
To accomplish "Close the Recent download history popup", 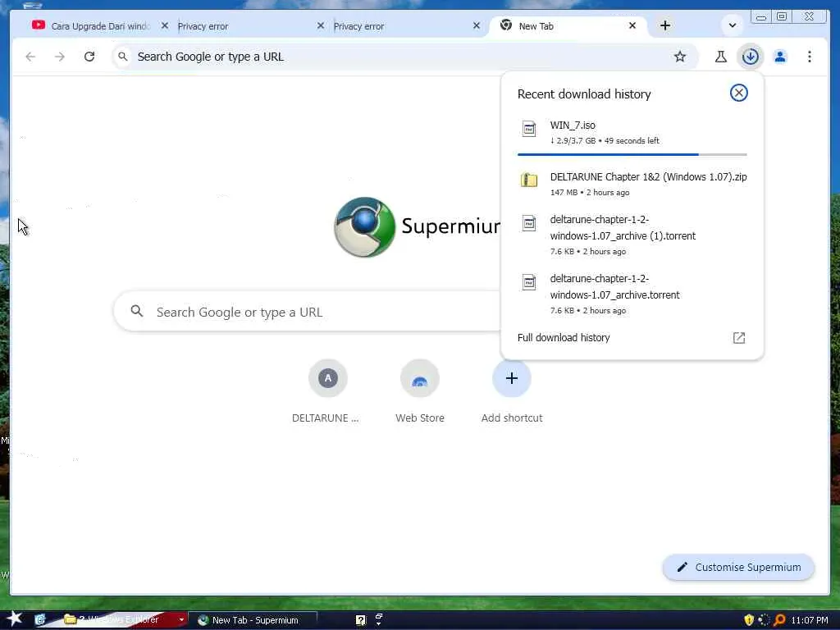I will point(739,94).
